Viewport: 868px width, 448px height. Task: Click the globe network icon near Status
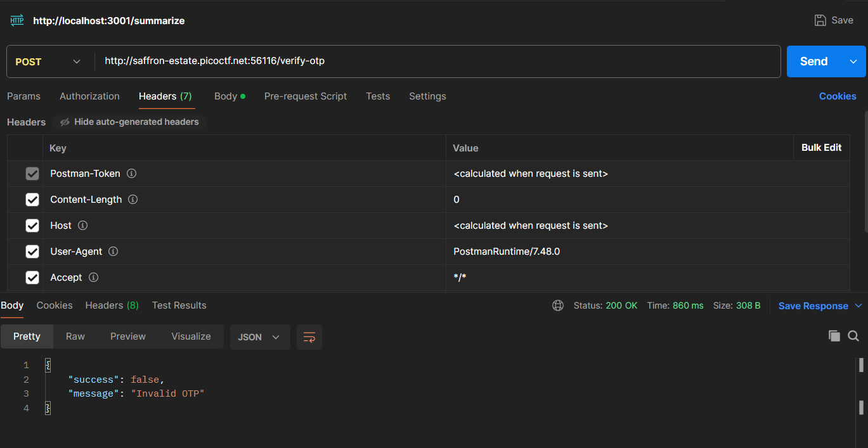(x=558, y=305)
